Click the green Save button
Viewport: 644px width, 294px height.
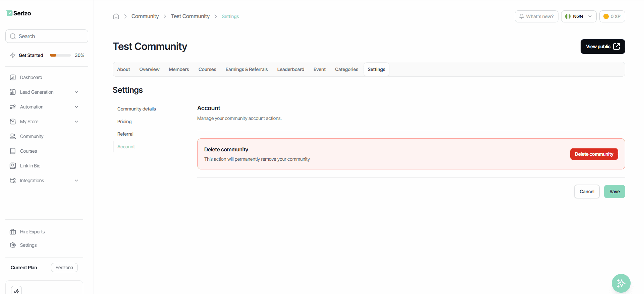click(614, 192)
